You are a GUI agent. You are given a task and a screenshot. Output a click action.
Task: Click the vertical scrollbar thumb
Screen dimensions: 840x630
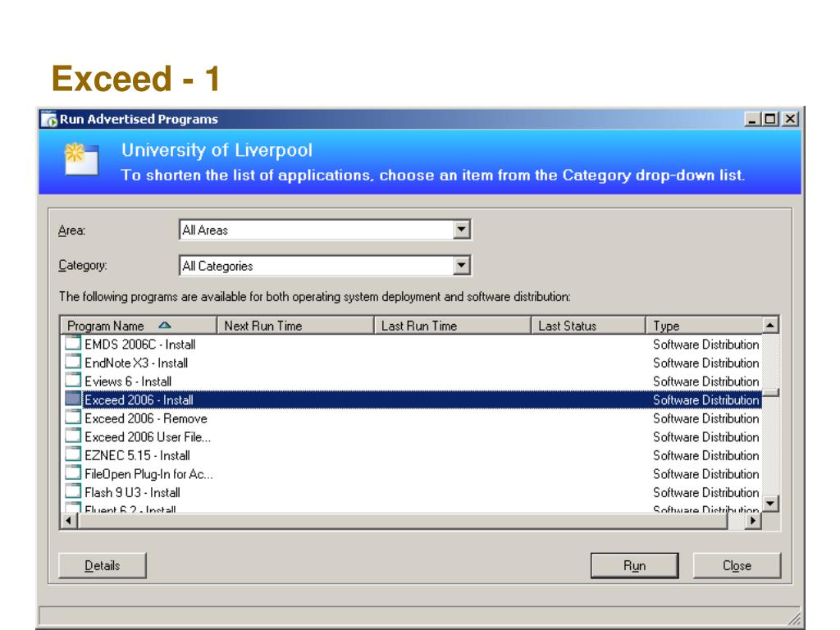point(770,393)
